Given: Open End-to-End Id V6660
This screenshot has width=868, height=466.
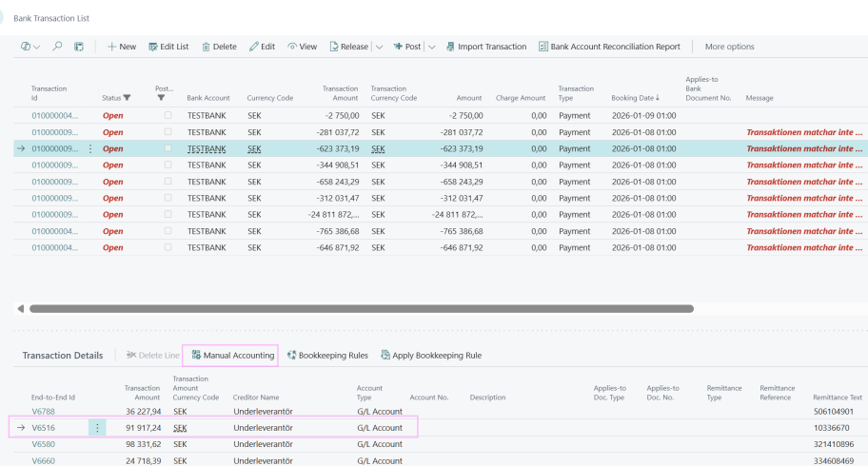Looking at the screenshot, I should [43, 460].
